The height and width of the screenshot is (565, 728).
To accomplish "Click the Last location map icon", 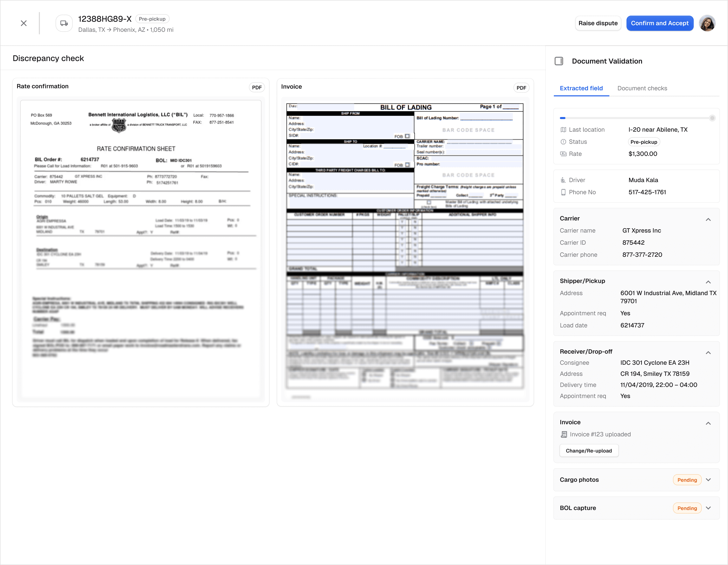I will [563, 130].
